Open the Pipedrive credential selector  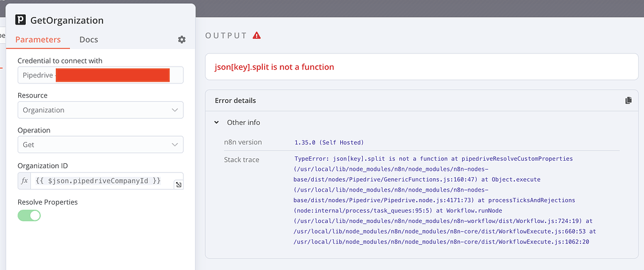[x=101, y=75]
